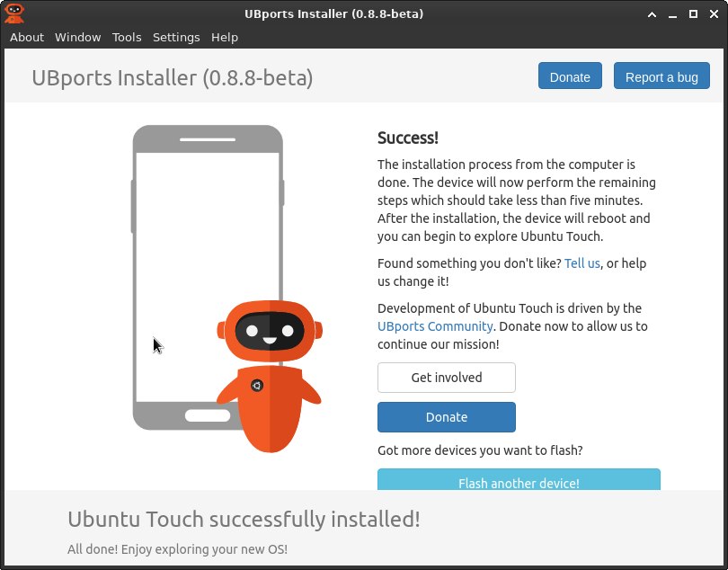Click the title bar keep-above arrow icon
The width and height of the screenshot is (728, 570).
point(652,14)
